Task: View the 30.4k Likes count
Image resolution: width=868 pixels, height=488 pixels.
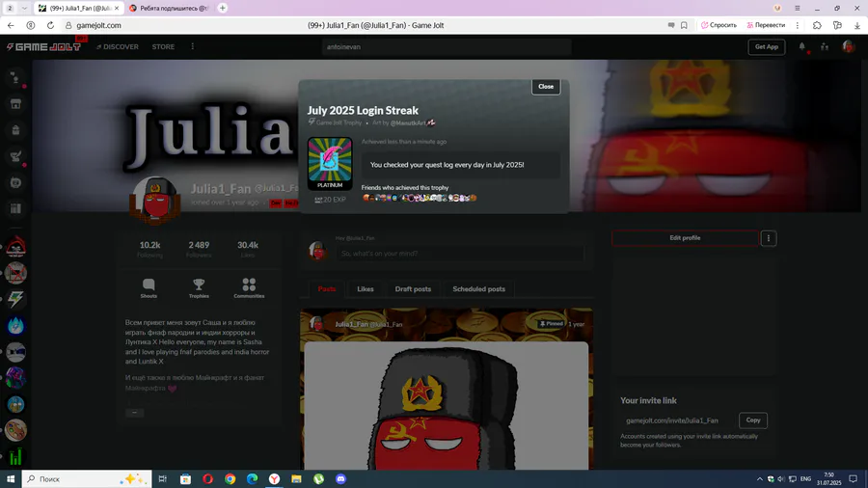Action: coord(248,249)
